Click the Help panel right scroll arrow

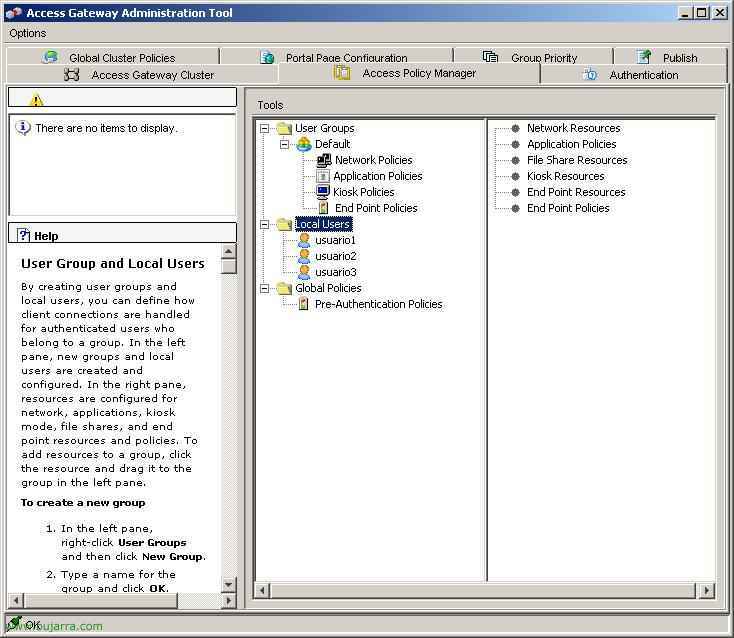click(228, 600)
